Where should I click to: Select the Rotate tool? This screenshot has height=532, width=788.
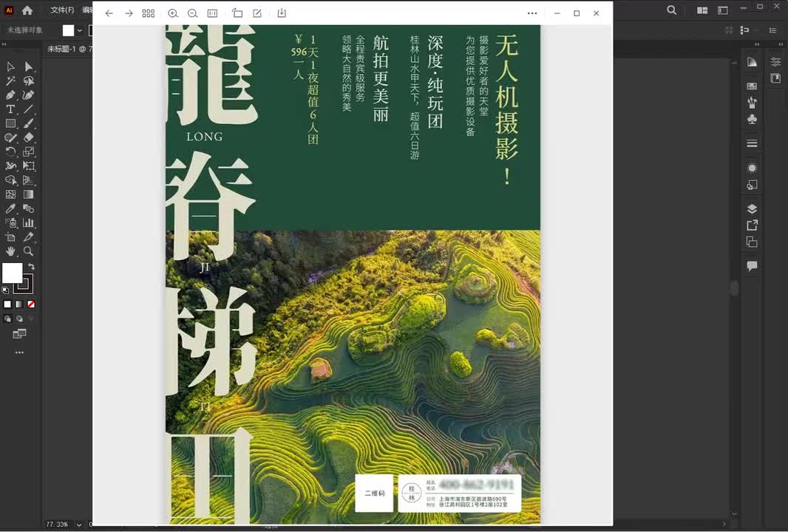10,151
